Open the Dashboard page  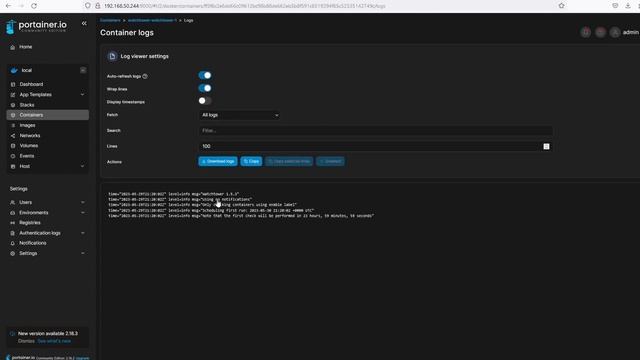click(31, 84)
